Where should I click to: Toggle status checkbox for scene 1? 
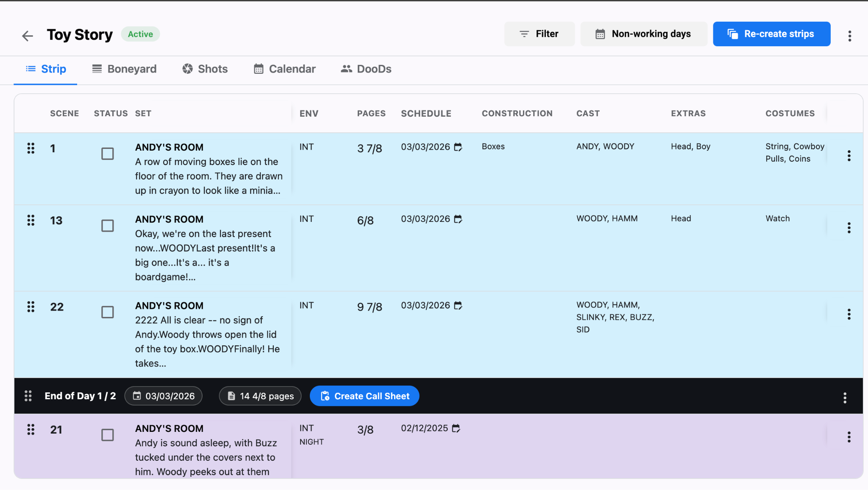(108, 154)
